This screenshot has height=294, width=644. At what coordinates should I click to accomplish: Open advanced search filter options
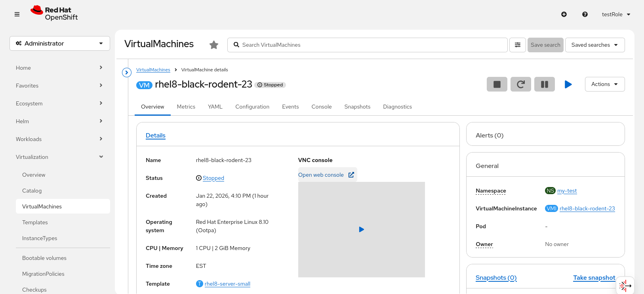coord(518,45)
